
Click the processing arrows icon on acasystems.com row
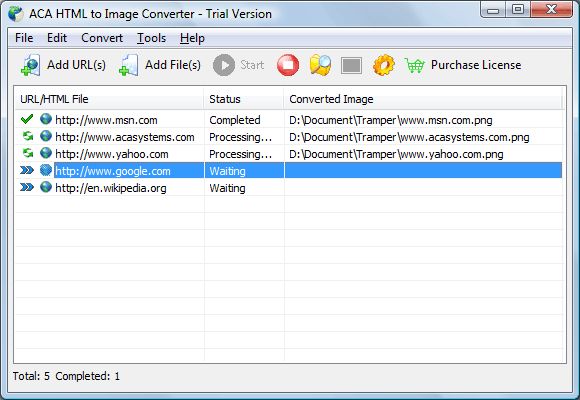tap(28, 136)
